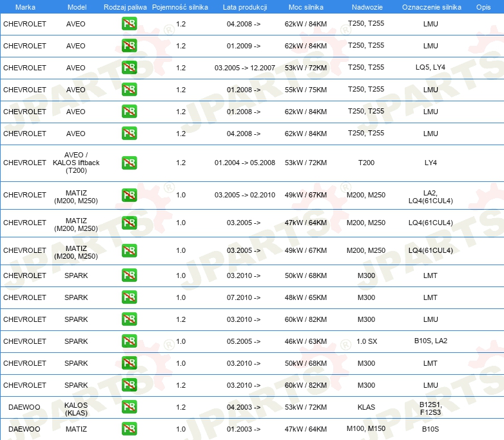
Task: Click the Lata produkcji column header
Action: click(245, 7)
